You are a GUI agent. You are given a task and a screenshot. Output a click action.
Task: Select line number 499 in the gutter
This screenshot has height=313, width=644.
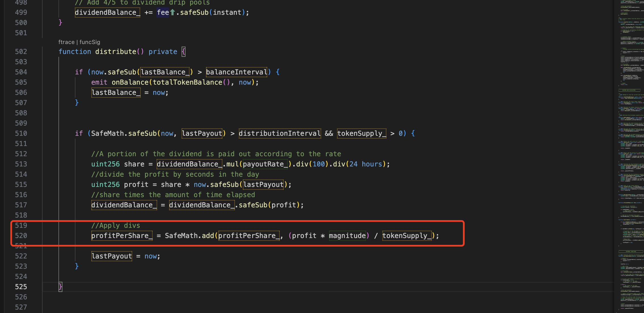click(21, 12)
